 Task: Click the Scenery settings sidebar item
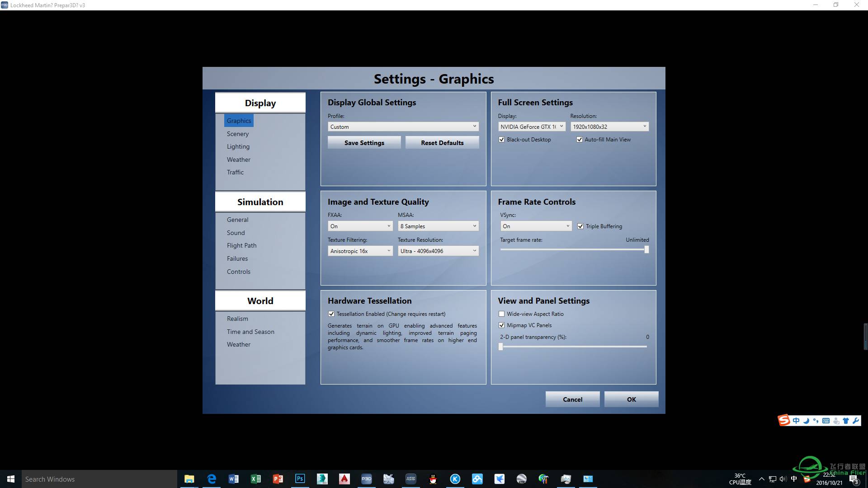click(x=237, y=133)
